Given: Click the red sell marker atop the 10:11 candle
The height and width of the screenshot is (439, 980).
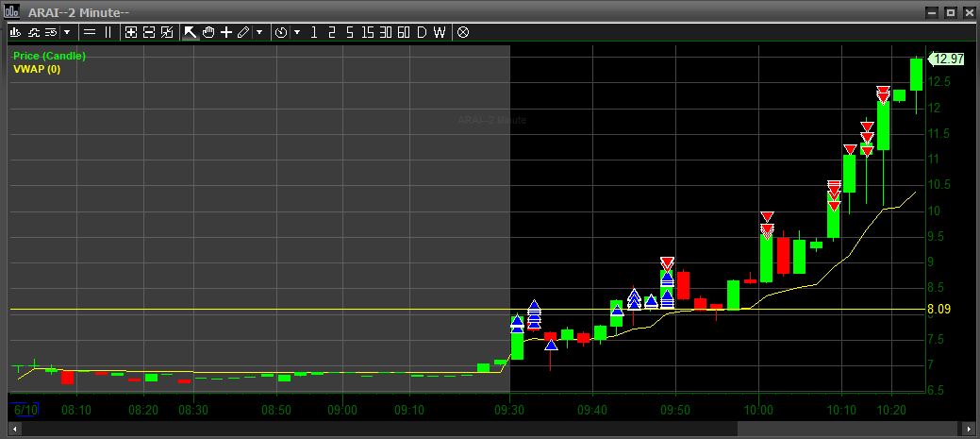Looking at the screenshot, I should click(850, 149).
